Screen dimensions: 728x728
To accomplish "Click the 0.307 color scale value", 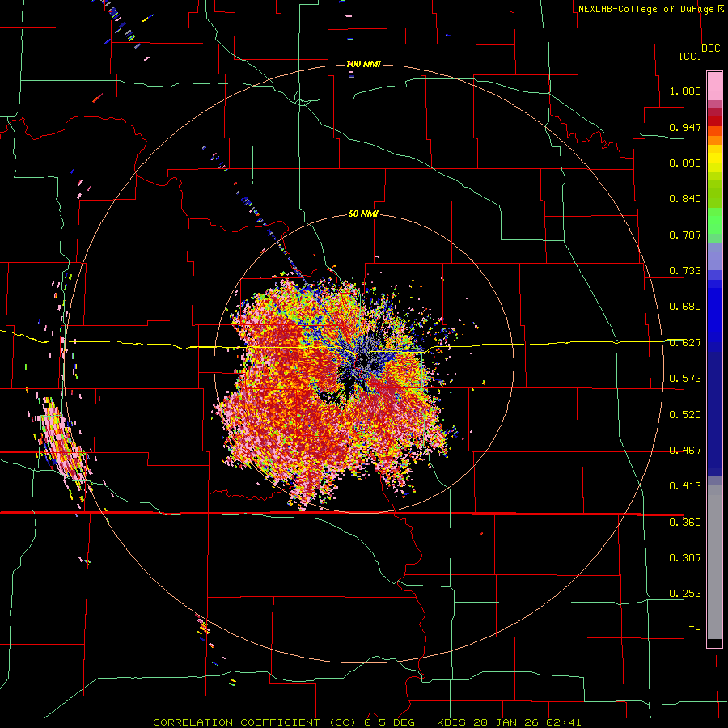I will tap(685, 558).
